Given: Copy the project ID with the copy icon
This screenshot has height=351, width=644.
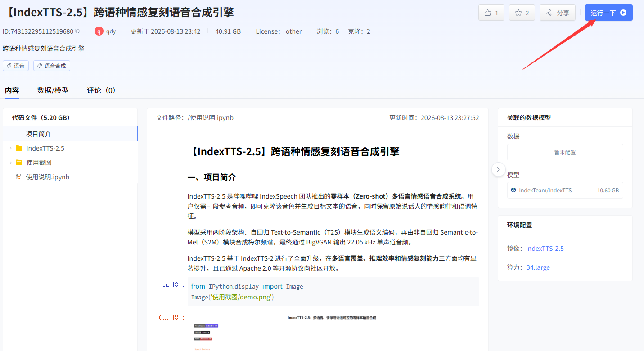Looking at the screenshot, I should point(77,31).
